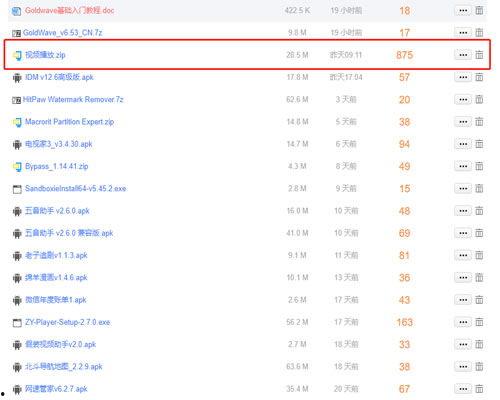Viewport: 500px width, 400px height.
Task: Open the more options button for 视频播放.zip
Action: click(x=463, y=55)
